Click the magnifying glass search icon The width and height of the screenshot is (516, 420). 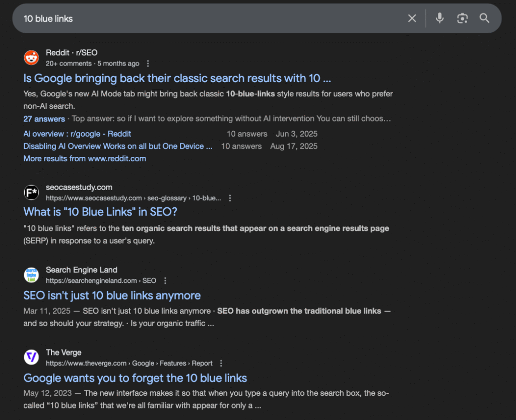click(x=484, y=19)
